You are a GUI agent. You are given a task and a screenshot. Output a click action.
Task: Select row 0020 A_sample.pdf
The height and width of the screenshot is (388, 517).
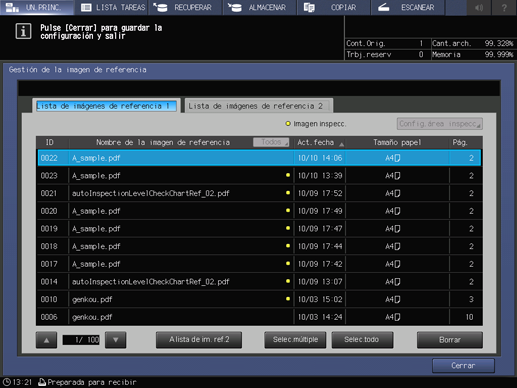[x=259, y=211]
